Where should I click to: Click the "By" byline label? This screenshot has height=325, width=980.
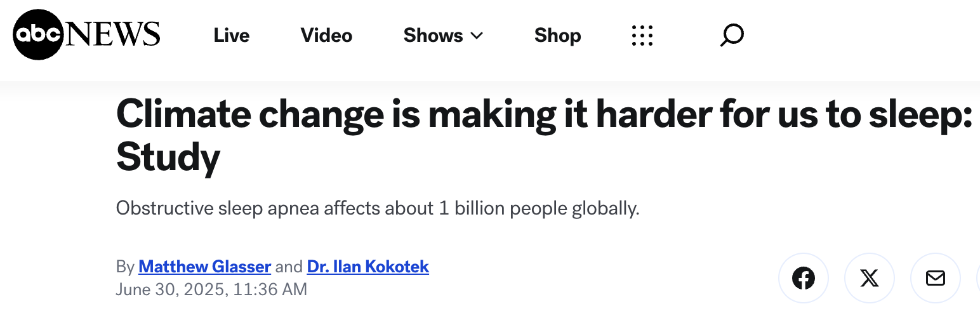click(x=125, y=267)
